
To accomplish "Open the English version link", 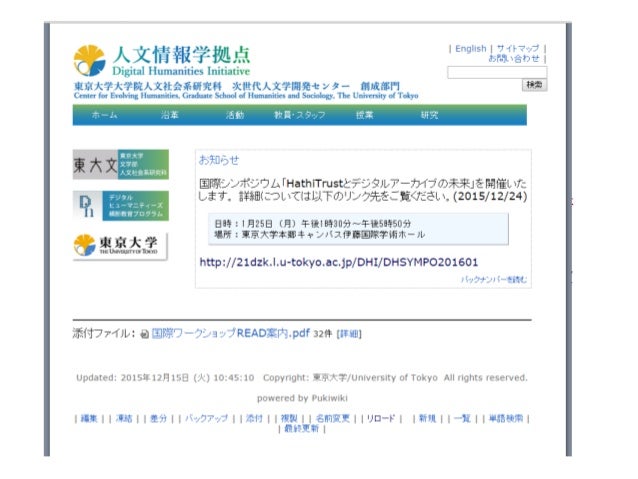I will 470,48.
